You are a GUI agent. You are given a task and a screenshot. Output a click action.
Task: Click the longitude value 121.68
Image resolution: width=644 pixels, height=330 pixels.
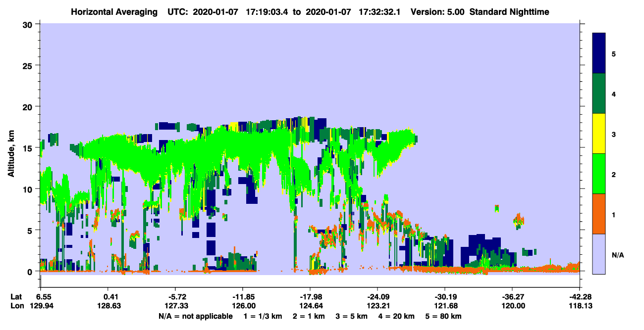[x=445, y=306]
